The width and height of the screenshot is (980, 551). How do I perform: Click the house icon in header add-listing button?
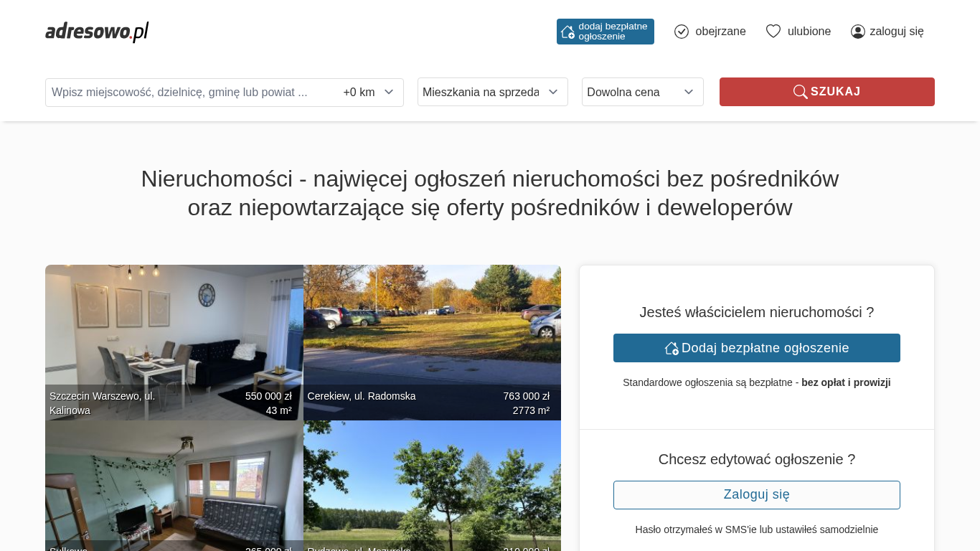567,32
